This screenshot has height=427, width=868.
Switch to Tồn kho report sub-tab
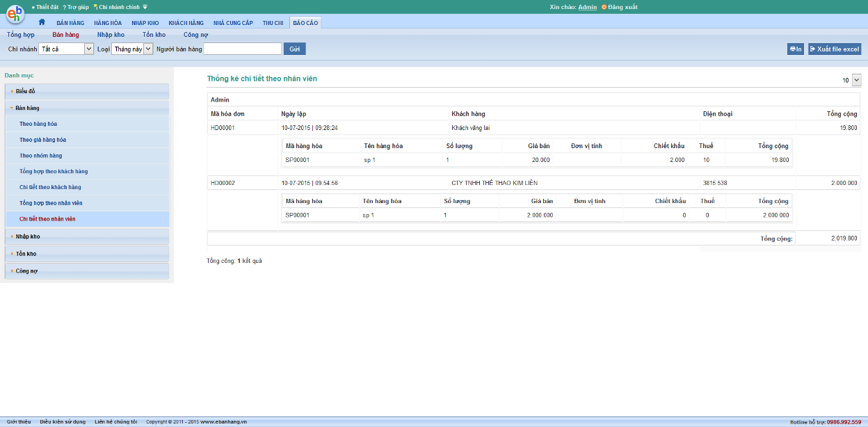[x=154, y=35]
